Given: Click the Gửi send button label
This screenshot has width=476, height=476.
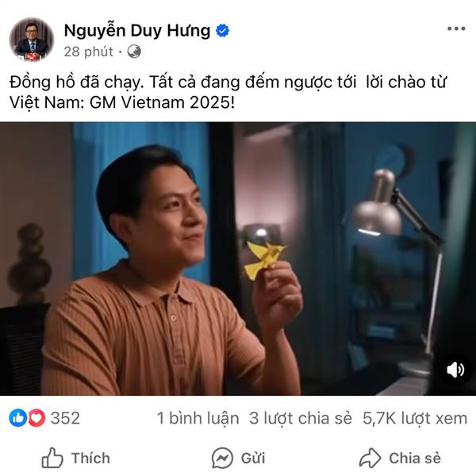Looking at the screenshot, I should pyautogui.click(x=253, y=458).
